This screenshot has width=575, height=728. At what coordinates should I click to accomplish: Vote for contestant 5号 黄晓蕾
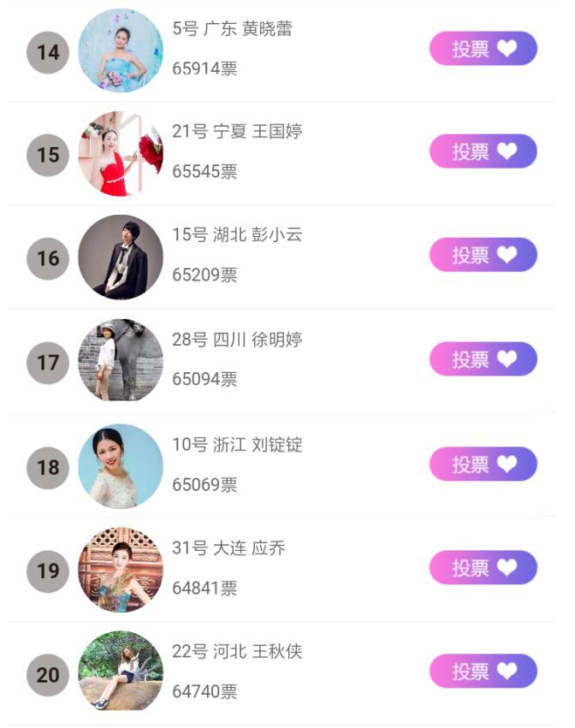point(483,49)
